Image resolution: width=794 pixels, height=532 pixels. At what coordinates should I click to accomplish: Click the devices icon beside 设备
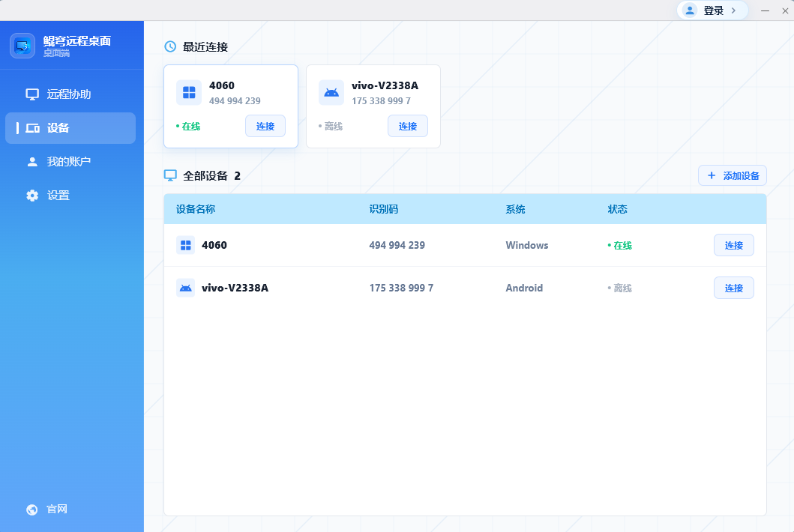tap(32, 128)
